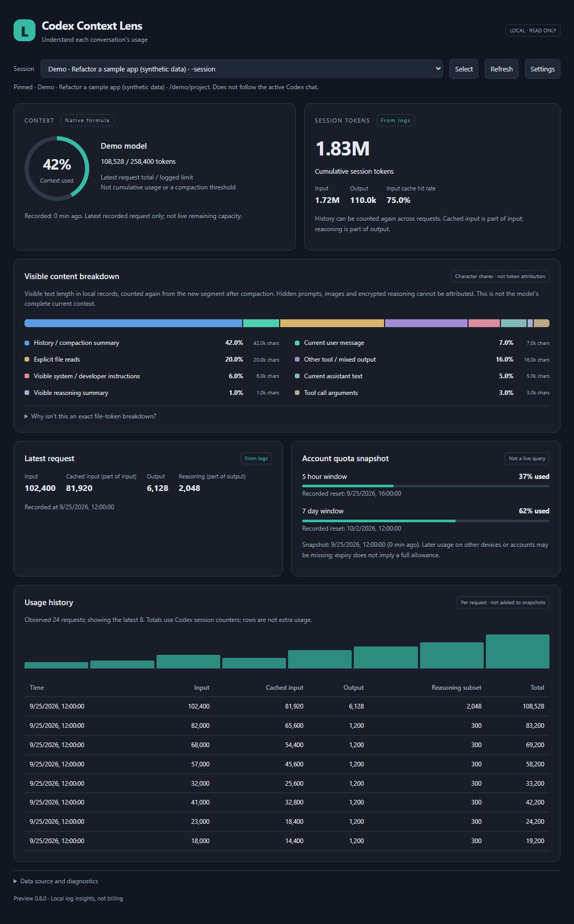Click the Per request badge in Usage history
This screenshot has width=574, height=924.
503,603
